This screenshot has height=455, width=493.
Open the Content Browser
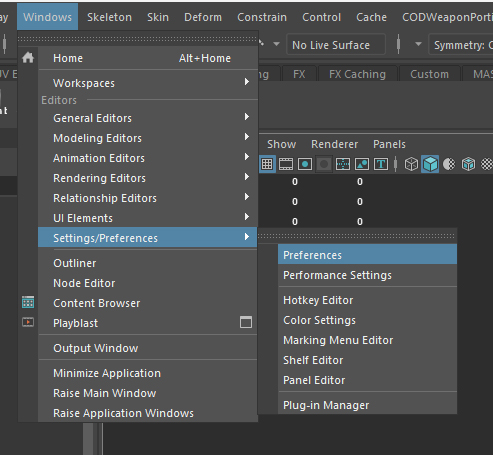148,303
